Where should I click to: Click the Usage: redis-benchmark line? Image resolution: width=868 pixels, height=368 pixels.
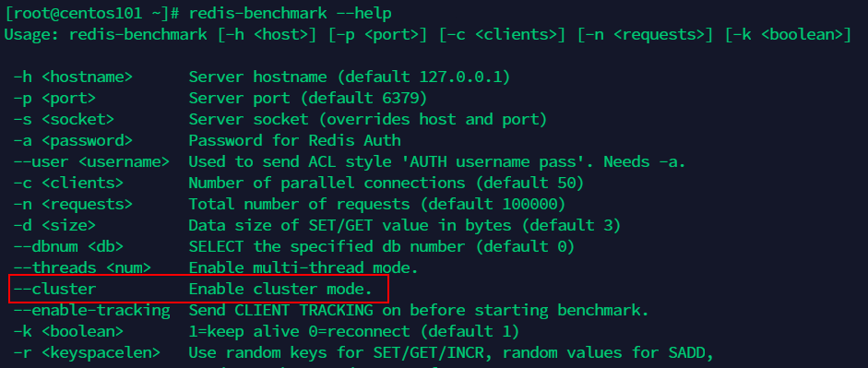tap(427, 34)
